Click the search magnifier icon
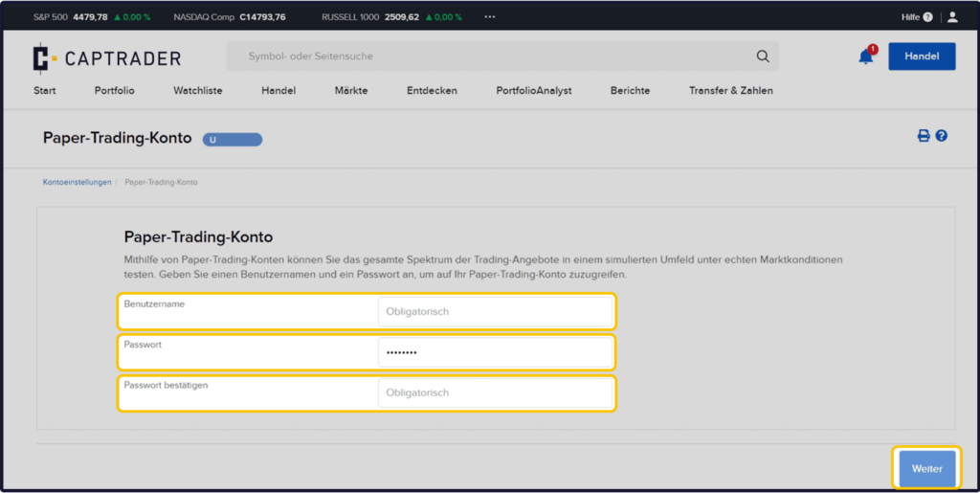 pyautogui.click(x=763, y=56)
